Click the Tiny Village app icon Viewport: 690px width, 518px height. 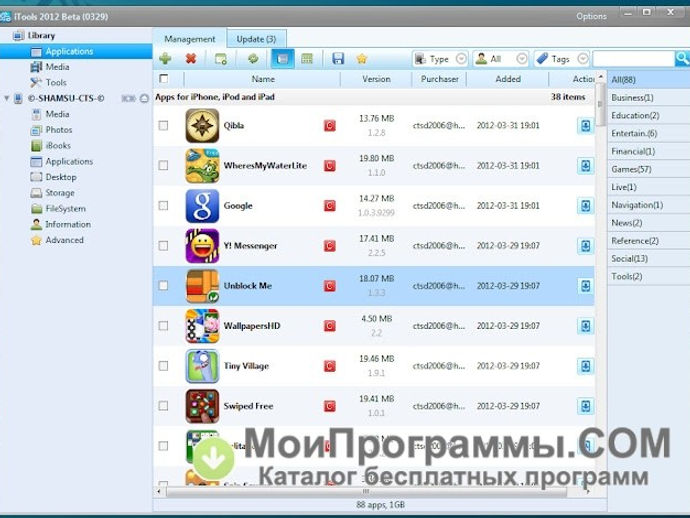point(202,366)
